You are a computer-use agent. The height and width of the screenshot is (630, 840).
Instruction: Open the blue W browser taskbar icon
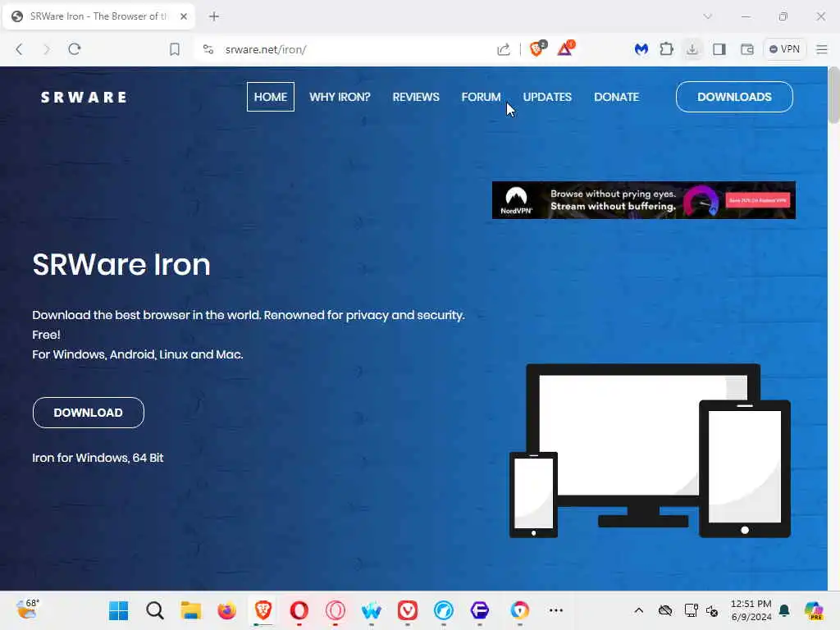(x=372, y=610)
